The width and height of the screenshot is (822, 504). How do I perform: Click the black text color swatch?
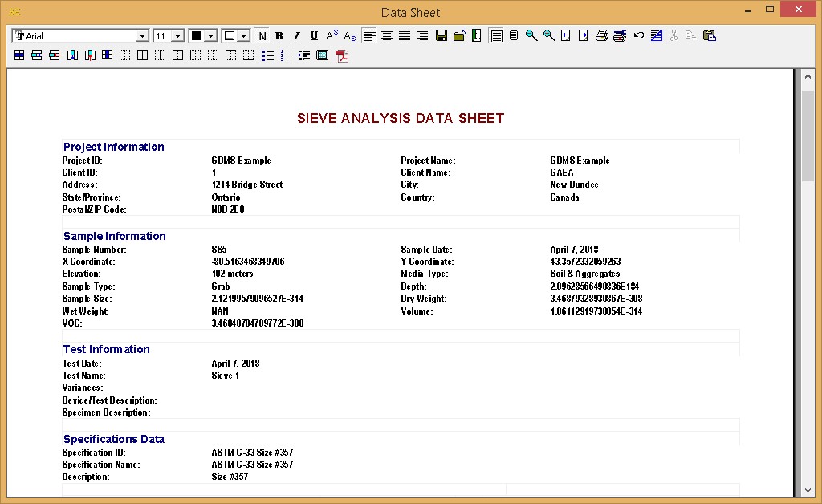(197, 36)
